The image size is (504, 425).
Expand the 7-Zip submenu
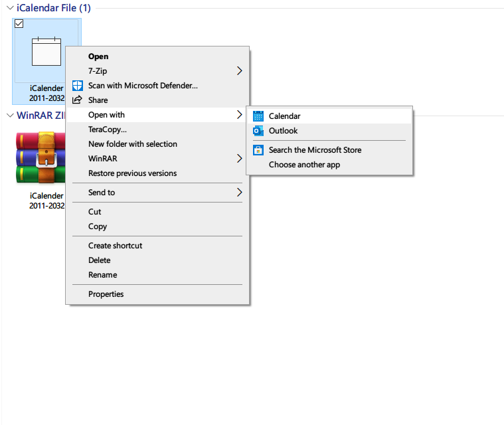point(239,71)
